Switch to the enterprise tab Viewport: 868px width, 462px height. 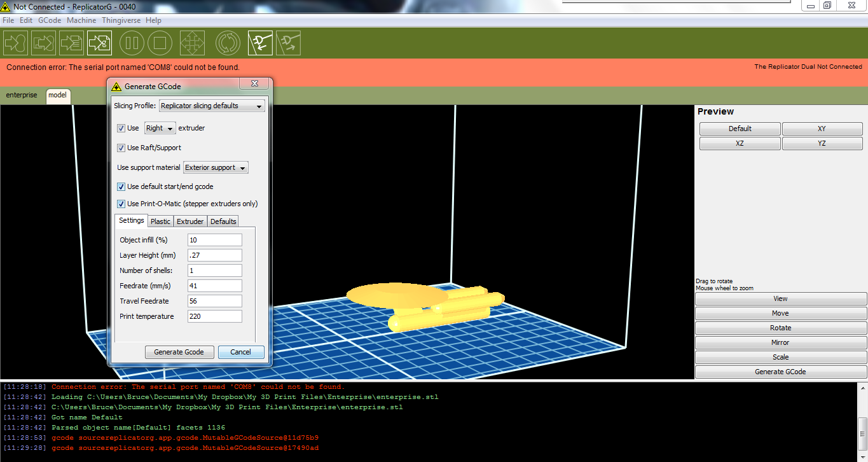(x=22, y=95)
